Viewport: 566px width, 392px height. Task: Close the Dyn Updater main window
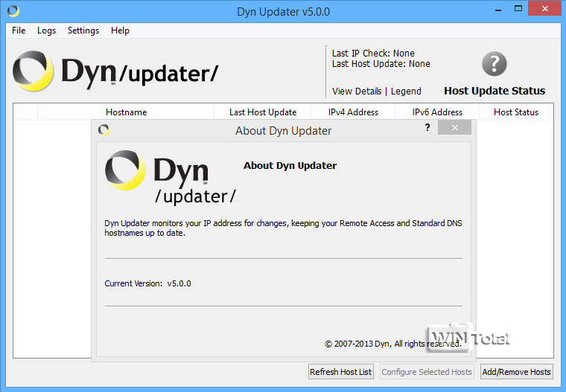click(x=544, y=9)
